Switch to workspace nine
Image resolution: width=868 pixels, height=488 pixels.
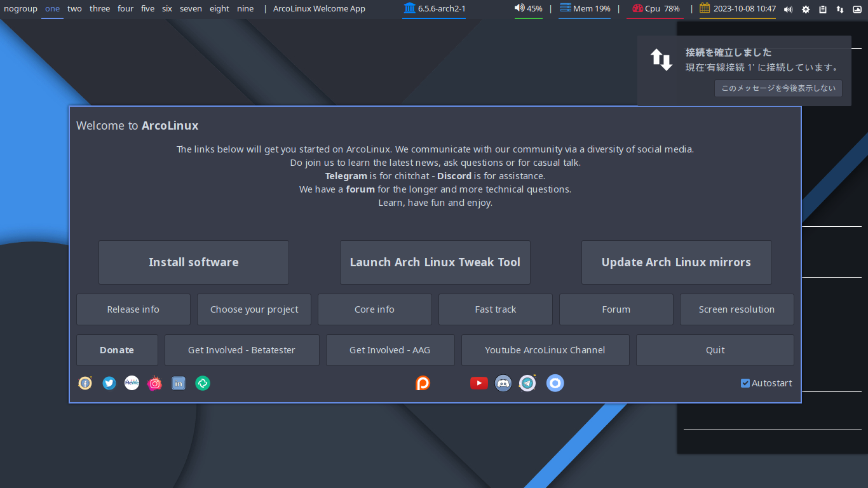click(x=245, y=9)
